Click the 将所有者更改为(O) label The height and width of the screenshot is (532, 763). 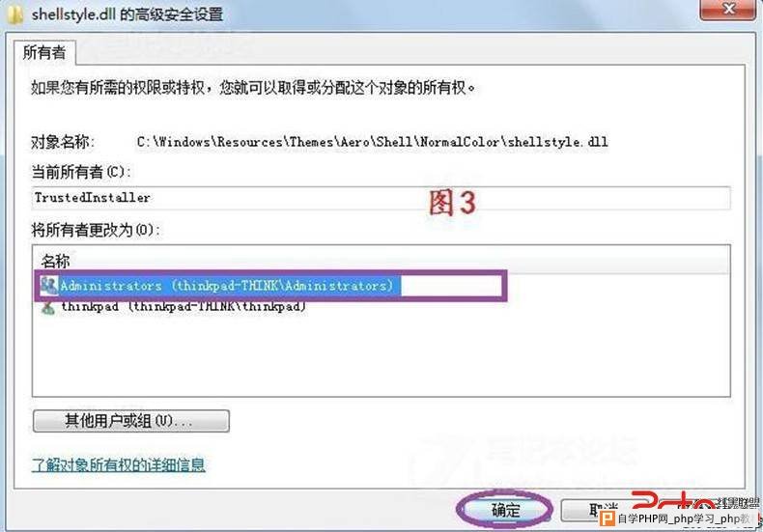pyautogui.click(x=96, y=230)
